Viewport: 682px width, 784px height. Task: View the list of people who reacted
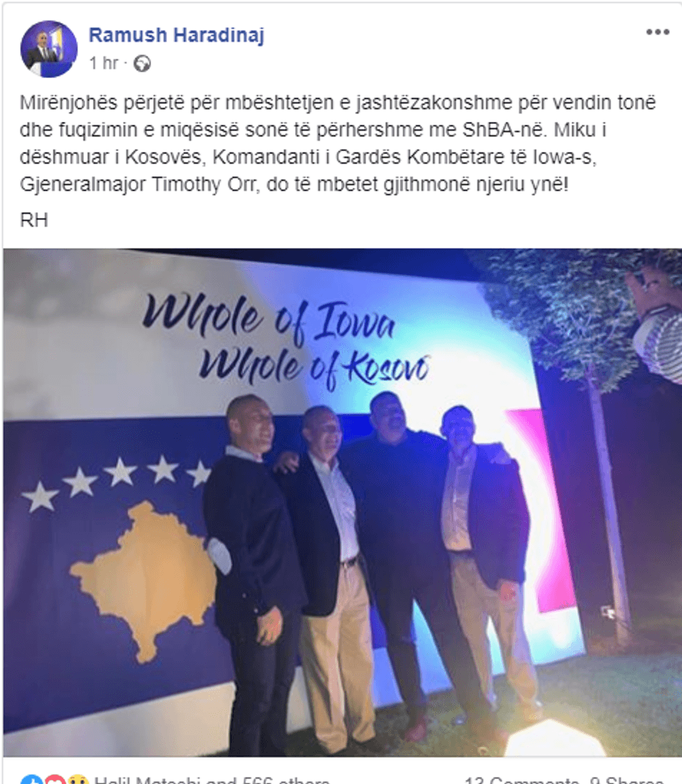212,780
